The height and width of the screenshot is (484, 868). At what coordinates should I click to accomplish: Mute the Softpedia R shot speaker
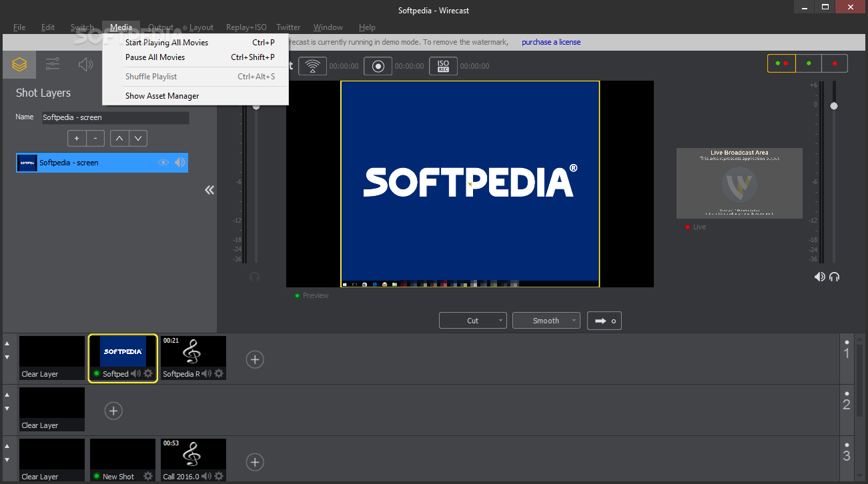206,374
